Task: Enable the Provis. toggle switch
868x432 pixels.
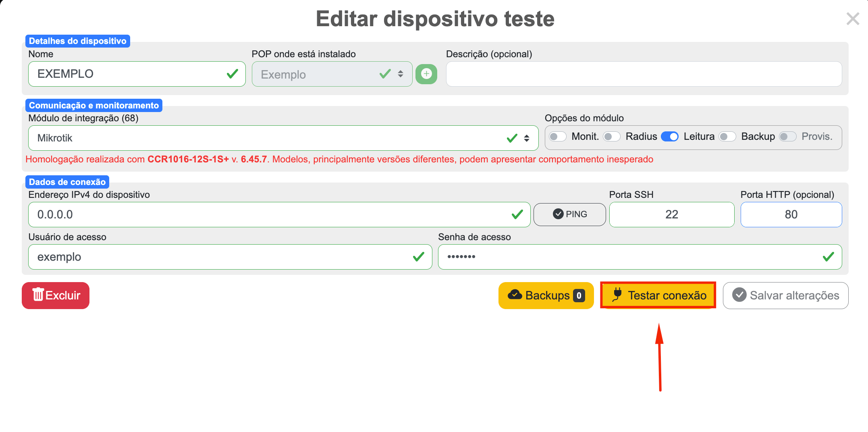Action: click(787, 137)
